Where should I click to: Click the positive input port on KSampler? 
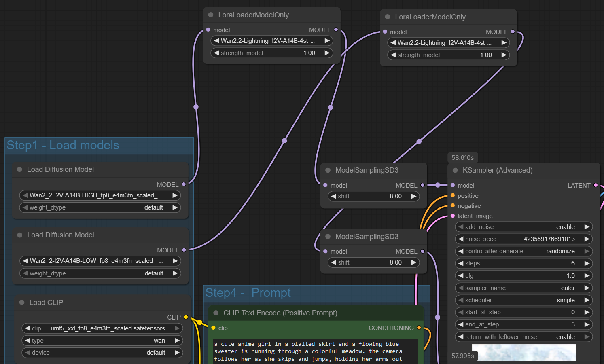(x=453, y=195)
